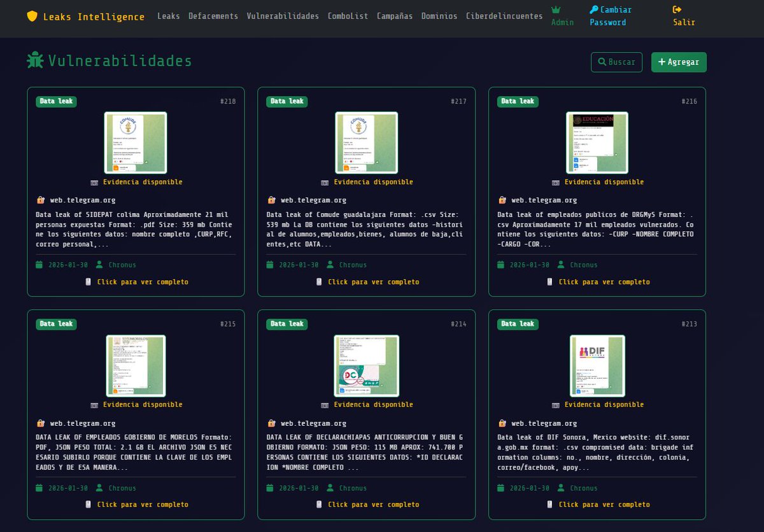Open the Combolist page

[348, 16]
